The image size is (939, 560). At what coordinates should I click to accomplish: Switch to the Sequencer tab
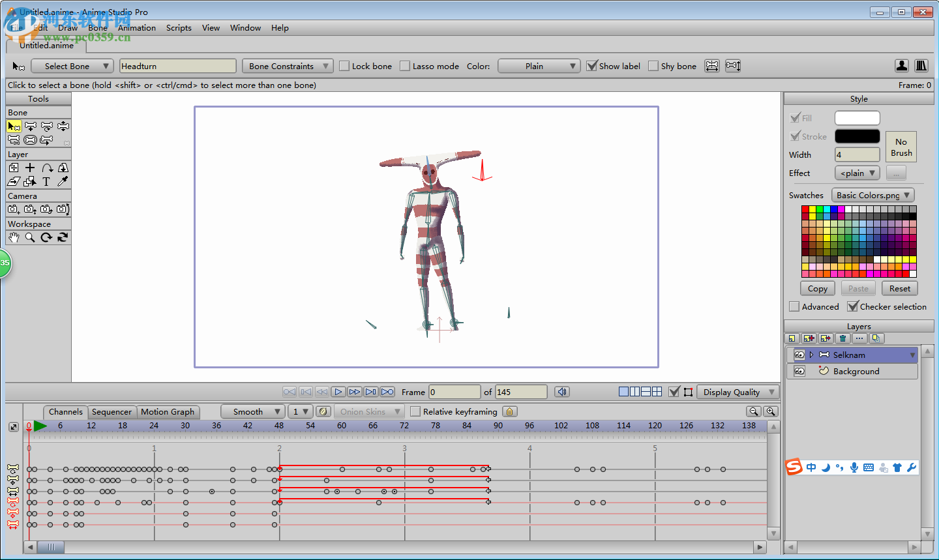click(x=112, y=412)
